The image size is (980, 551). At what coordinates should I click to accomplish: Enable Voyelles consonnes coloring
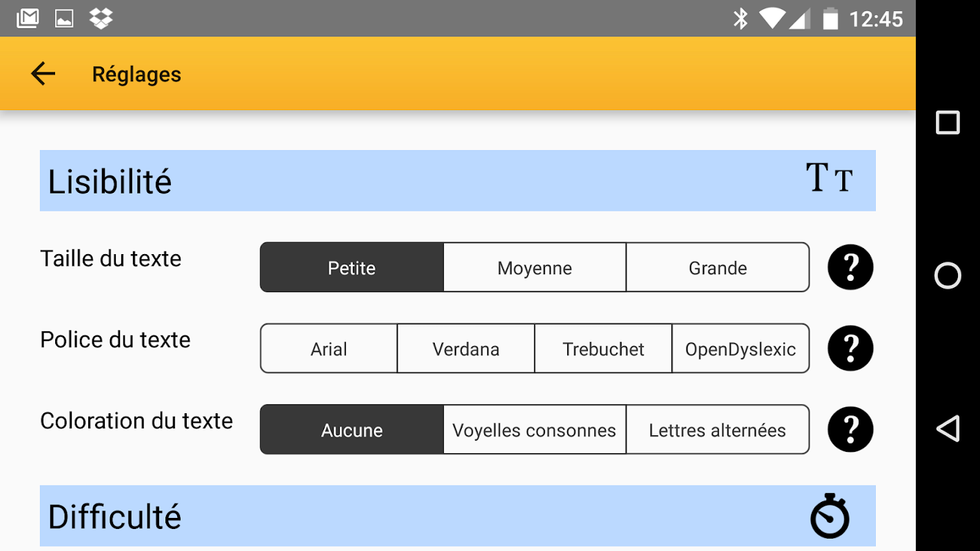535,430
